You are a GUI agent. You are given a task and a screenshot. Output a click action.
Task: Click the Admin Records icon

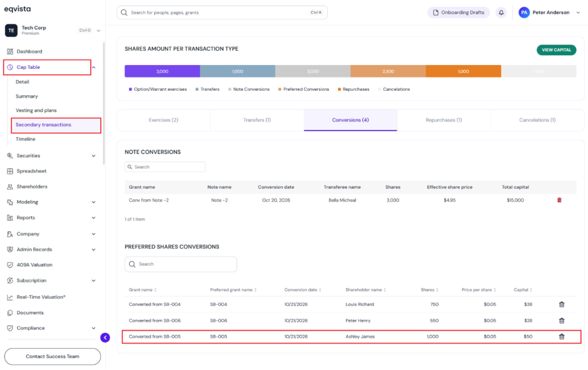(x=10, y=249)
